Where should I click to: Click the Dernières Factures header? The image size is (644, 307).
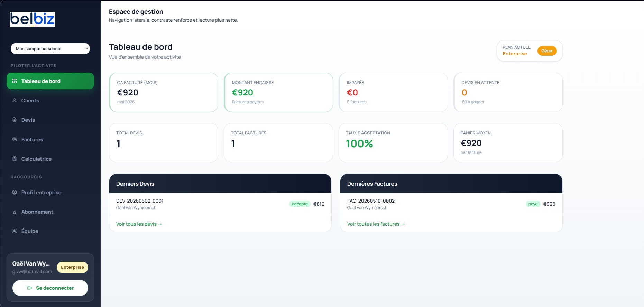451,184
